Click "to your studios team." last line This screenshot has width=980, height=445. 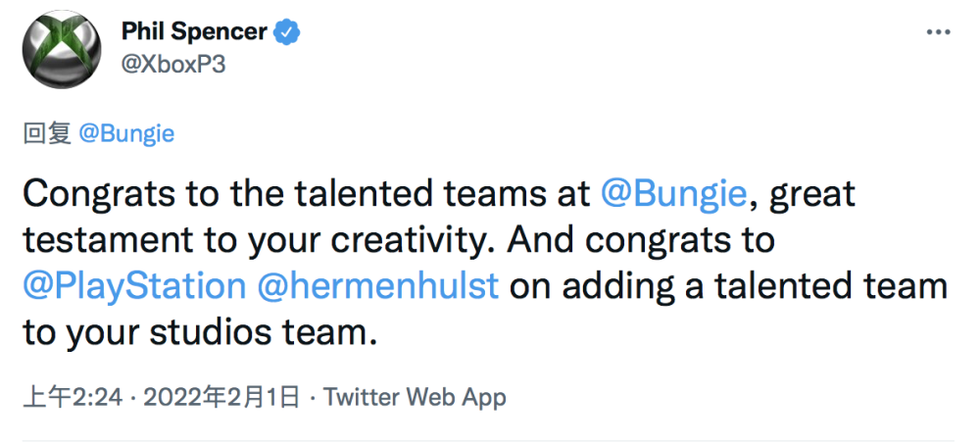(x=199, y=332)
